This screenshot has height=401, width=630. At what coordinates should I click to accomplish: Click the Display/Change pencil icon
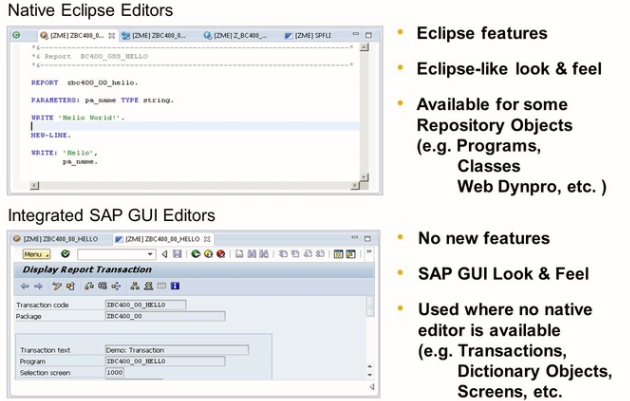coord(57,286)
